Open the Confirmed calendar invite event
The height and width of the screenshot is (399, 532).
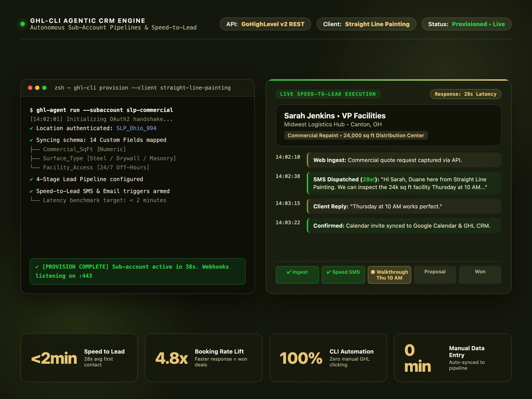click(x=404, y=226)
